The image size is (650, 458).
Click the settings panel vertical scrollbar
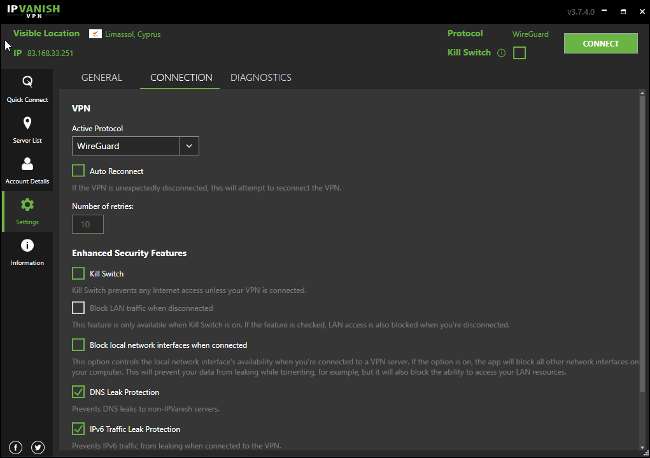point(643,242)
